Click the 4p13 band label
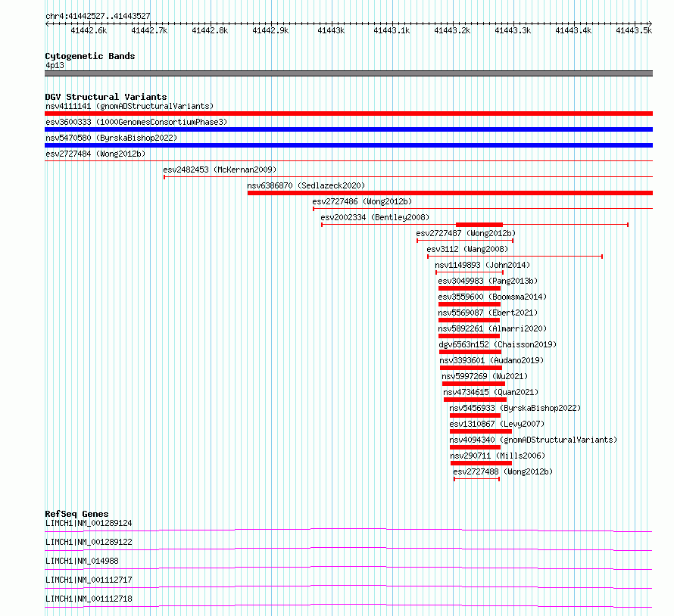 pos(55,65)
